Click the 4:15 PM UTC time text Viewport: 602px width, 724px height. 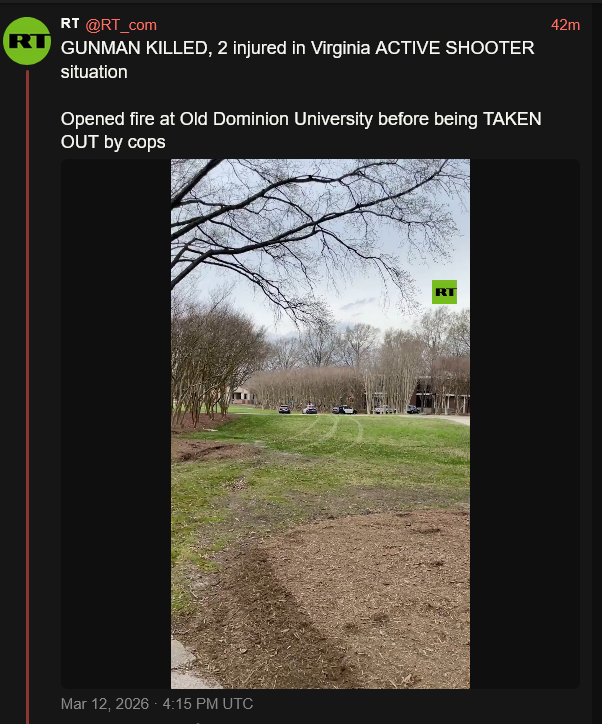tap(207, 704)
